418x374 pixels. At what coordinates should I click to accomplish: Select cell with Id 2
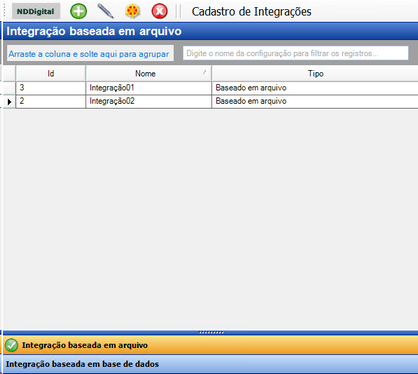[x=51, y=101]
